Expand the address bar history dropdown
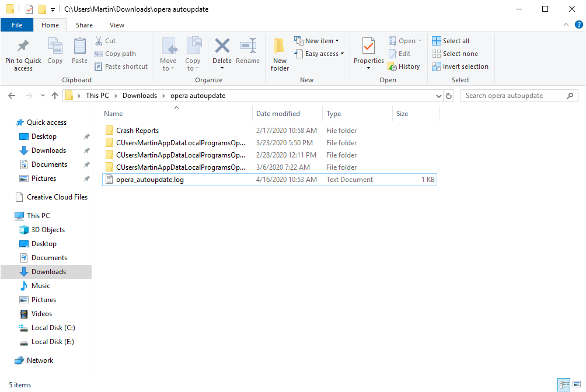The image size is (586, 392). (x=439, y=96)
